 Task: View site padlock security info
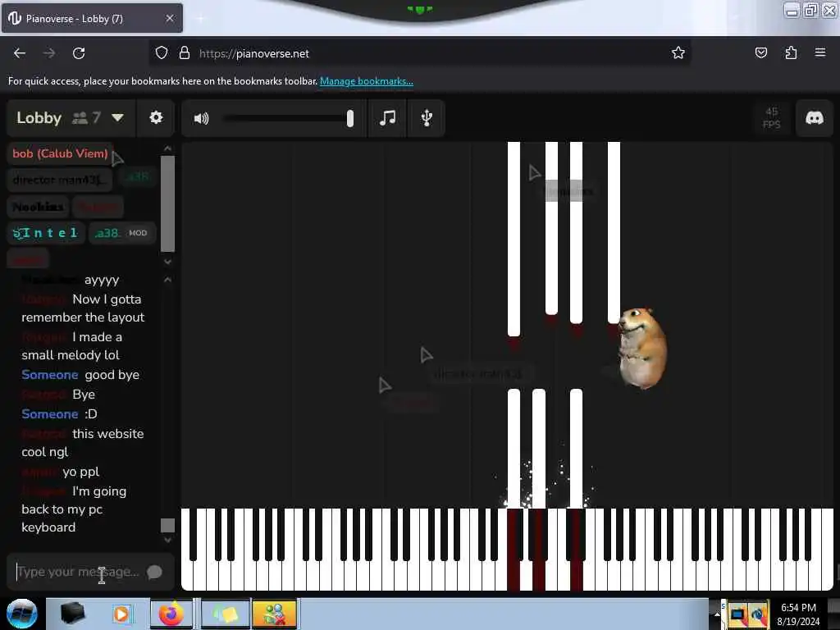pos(185,53)
